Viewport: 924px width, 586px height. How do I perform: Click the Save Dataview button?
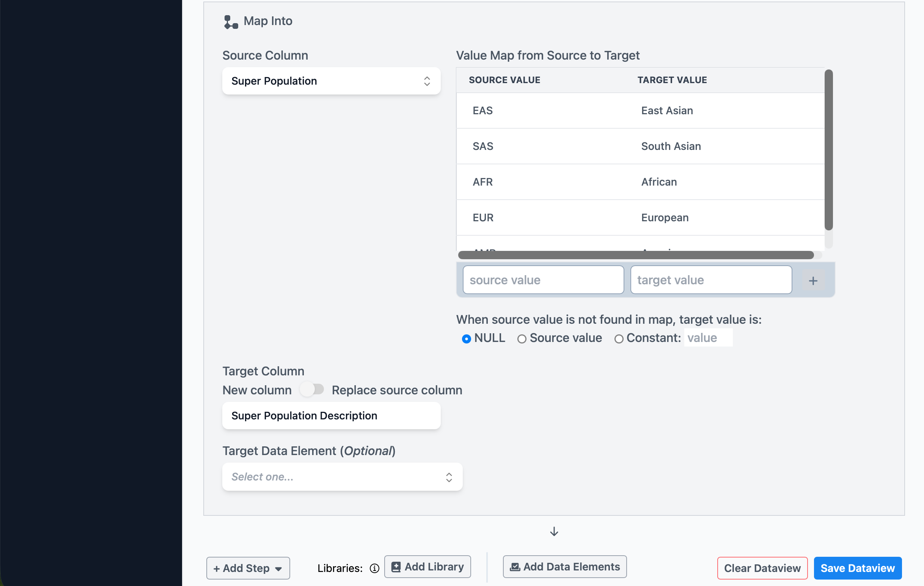857,568
